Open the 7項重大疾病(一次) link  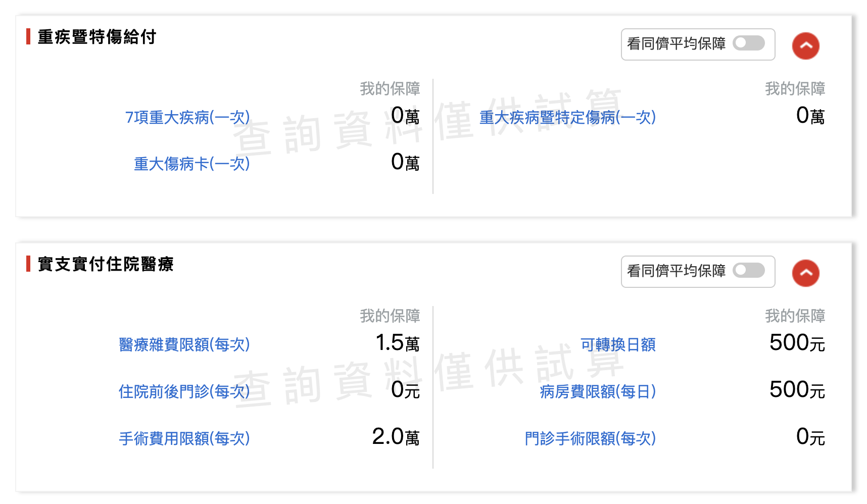pos(187,117)
